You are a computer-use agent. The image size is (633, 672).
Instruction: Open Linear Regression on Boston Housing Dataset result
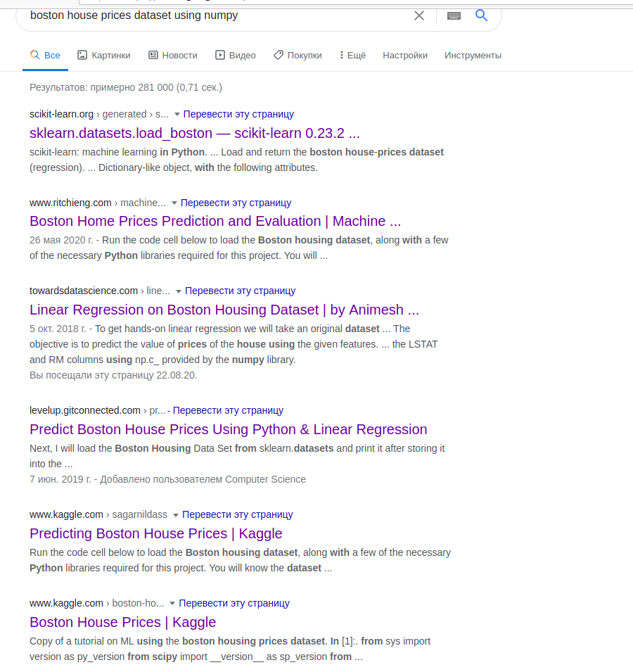224,310
